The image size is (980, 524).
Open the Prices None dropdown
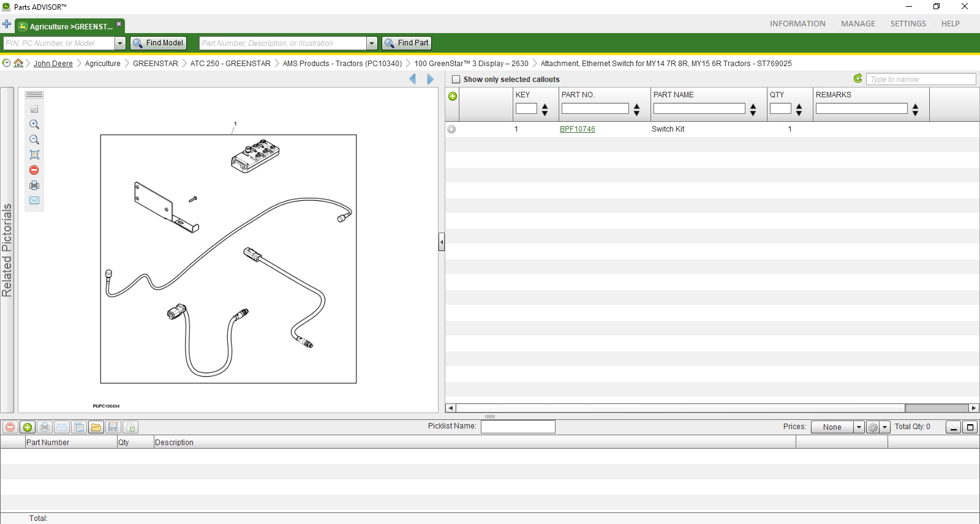click(x=859, y=427)
